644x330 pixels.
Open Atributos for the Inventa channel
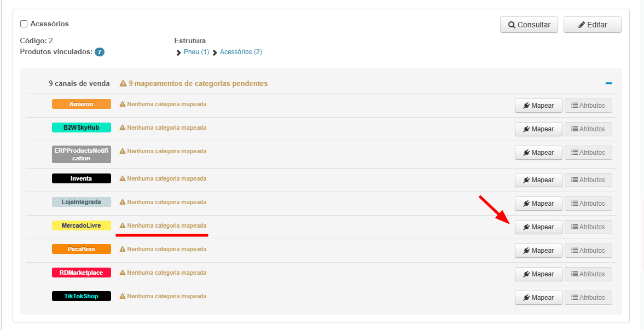pyautogui.click(x=588, y=180)
